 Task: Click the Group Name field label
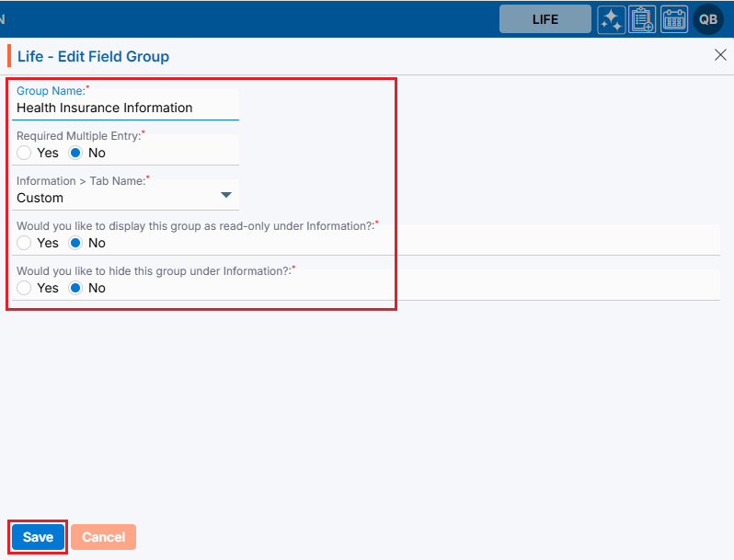(x=51, y=91)
